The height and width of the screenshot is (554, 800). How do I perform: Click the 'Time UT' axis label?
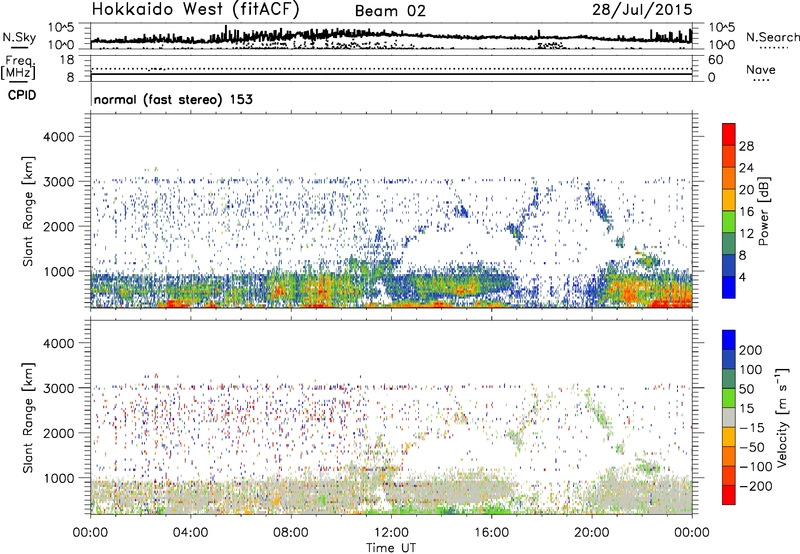pos(391,547)
